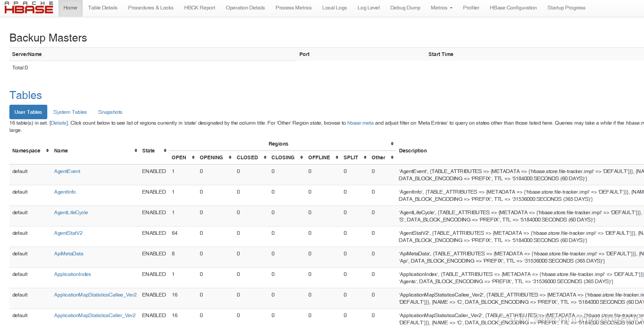Open the Profiler page

[x=471, y=8]
